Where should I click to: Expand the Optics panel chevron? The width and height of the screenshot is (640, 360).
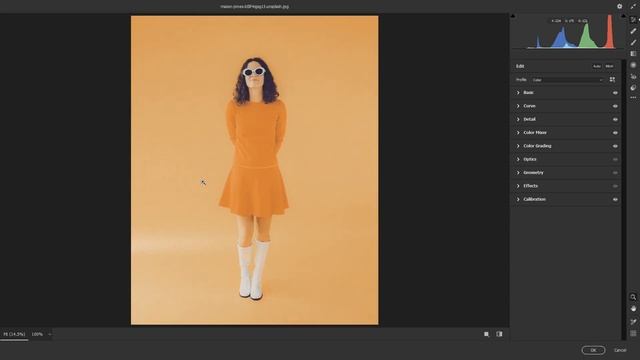click(518, 159)
